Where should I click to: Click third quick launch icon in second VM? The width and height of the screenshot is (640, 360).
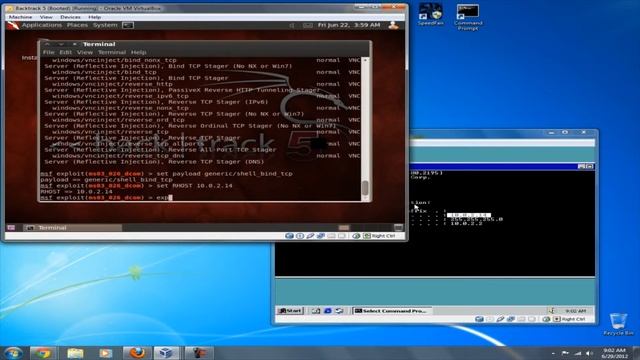339,311
